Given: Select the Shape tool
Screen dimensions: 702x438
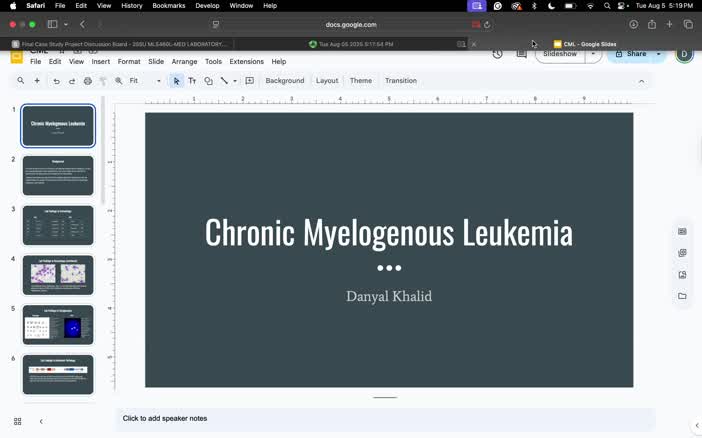Looking at the screenshot, I should [208, 81].
